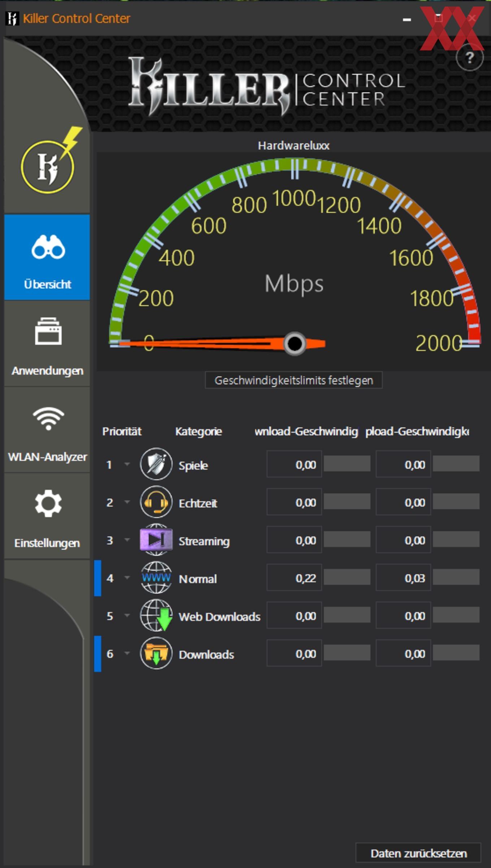This screenshot has width=491, height=868.
Task: Expand priority dropdown arrow for Web Downloads
Action: 127,615
